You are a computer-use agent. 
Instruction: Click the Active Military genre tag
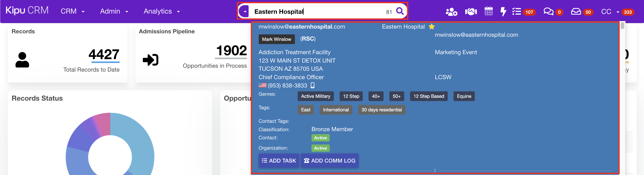[316, 96]
